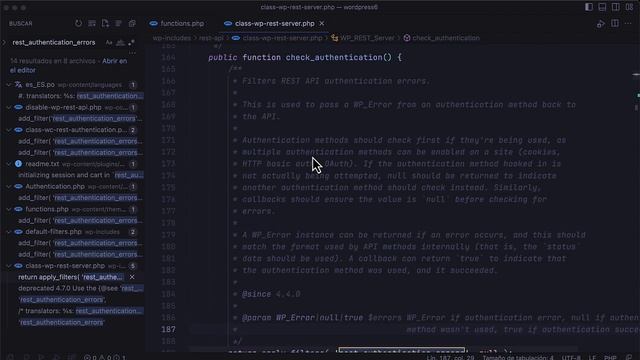Collapse the es_ES.po result group

[9, 85]
